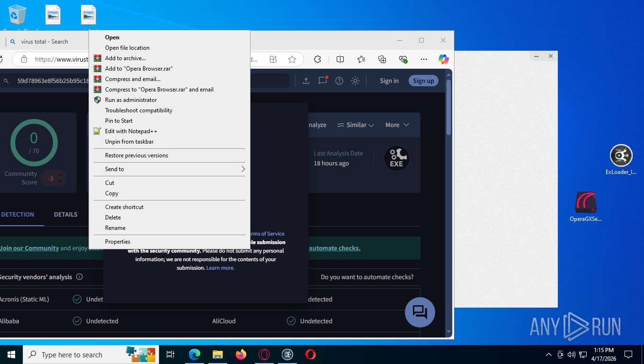Click the Sign up button

423,81
